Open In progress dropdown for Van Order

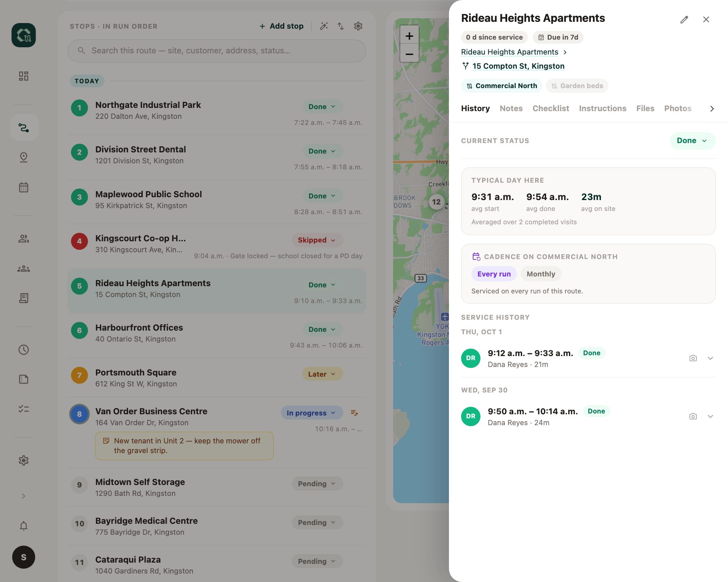point(311,413)
